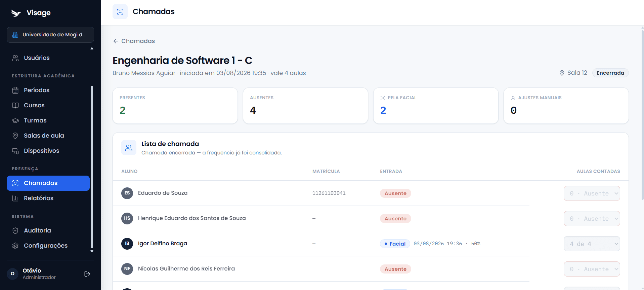Click the ES avatar for Eduardo de Souza
The image size is (644, 290).
coord(127,193)
